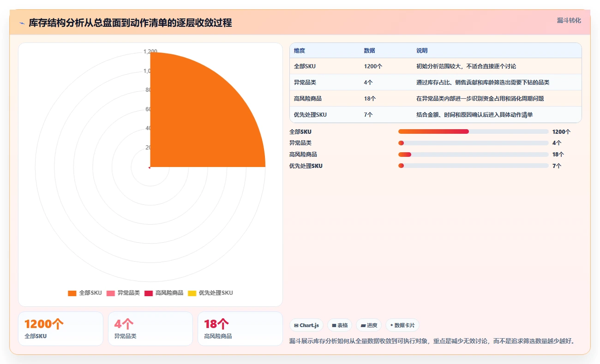The width and height of the screenshot is (600, 364).
Task: Select the 数据 column header
Action: tap(370, 51)
